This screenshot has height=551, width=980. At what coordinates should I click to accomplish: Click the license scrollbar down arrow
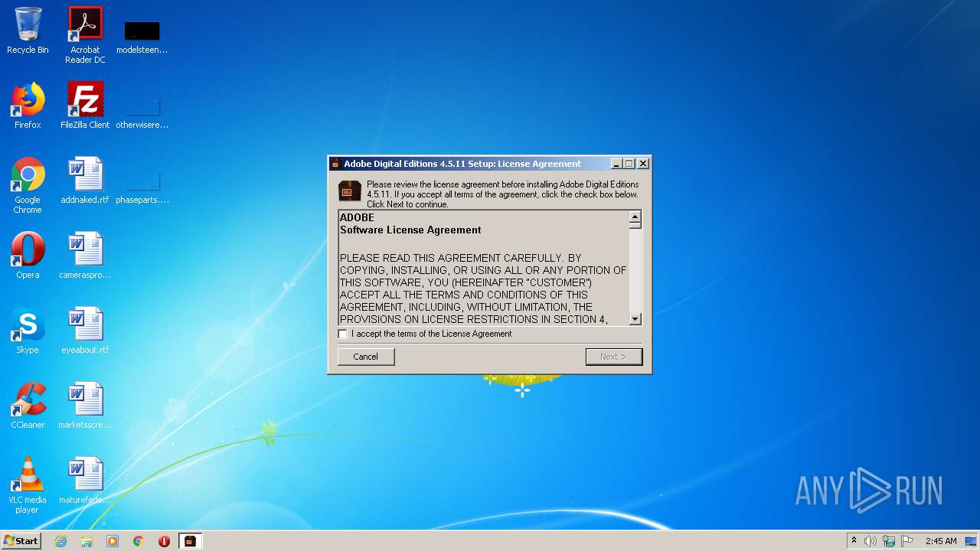(635, 319)
